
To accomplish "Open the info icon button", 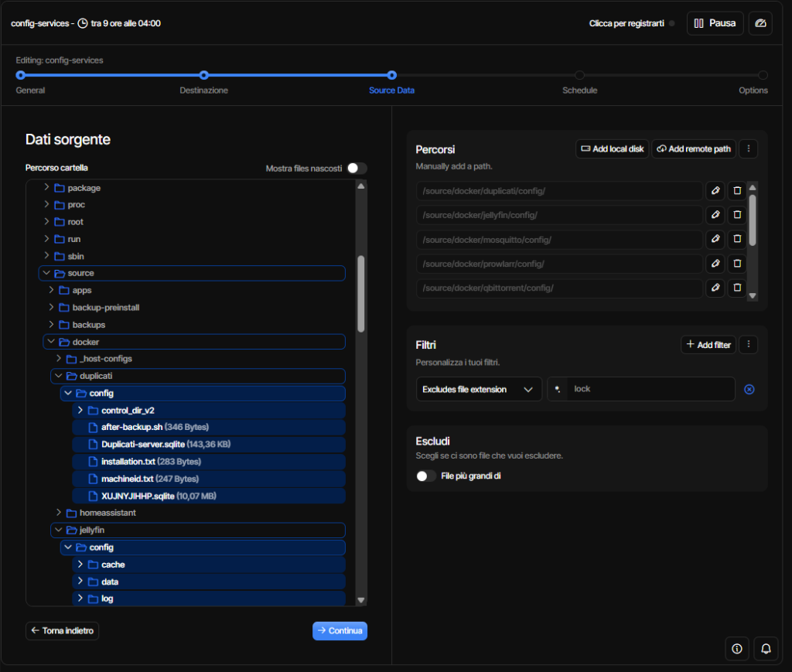I will (x=737, y=649).
